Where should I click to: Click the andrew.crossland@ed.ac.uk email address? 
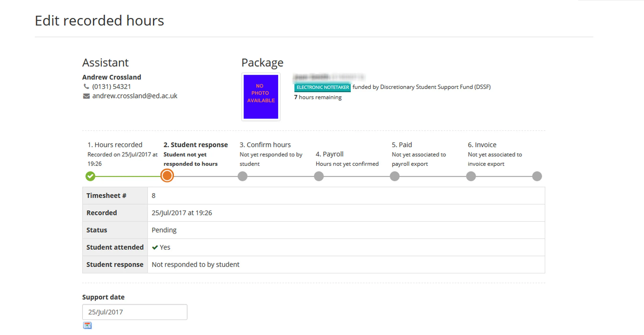[135, 96]
